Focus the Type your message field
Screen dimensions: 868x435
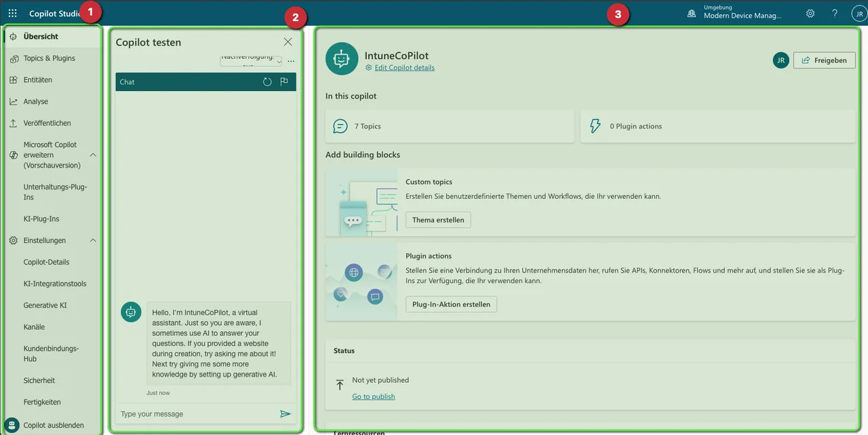(x=196, y=414)
